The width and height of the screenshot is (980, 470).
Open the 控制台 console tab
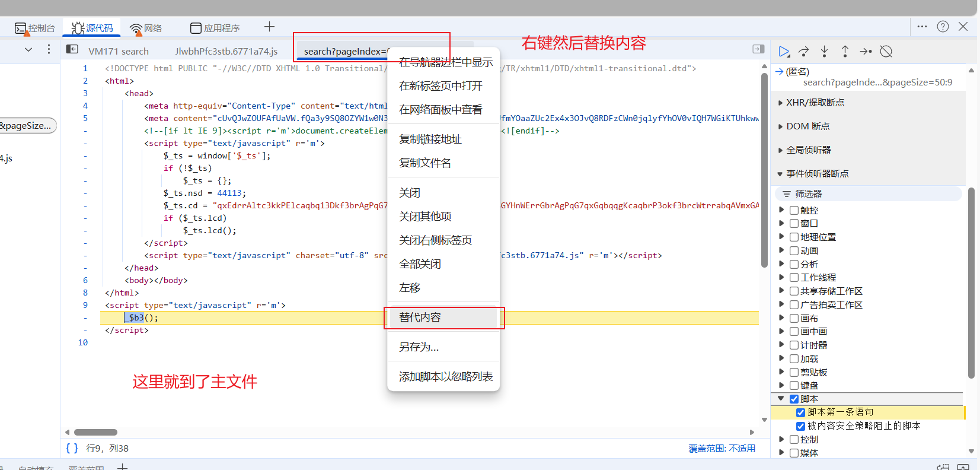click(x=34, y=28)
